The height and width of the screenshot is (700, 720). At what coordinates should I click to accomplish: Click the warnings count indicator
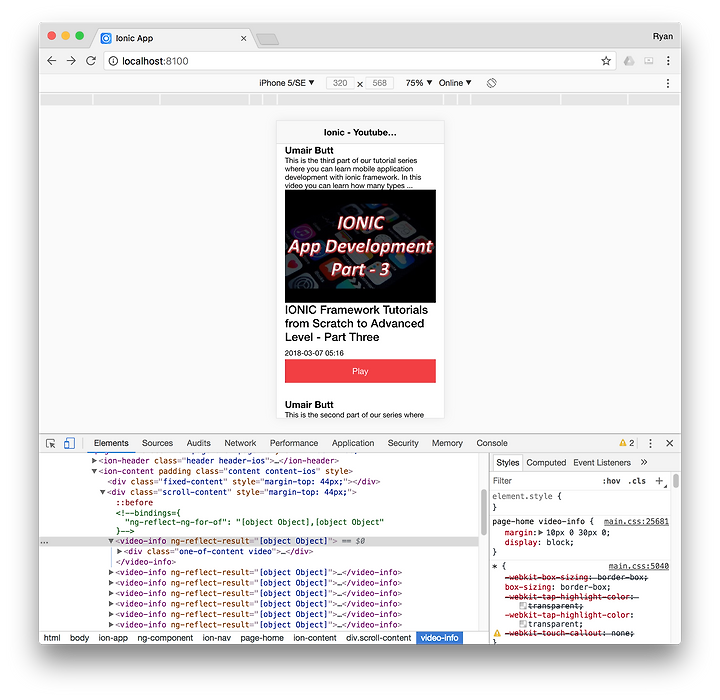pyautogui.click(x=627, y=443)
